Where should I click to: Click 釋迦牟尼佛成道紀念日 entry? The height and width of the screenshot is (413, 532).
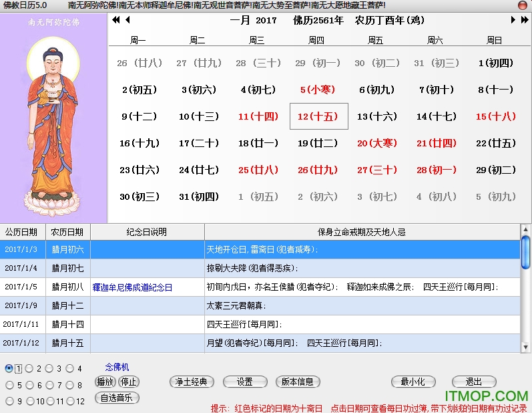(x=132, y=287)
